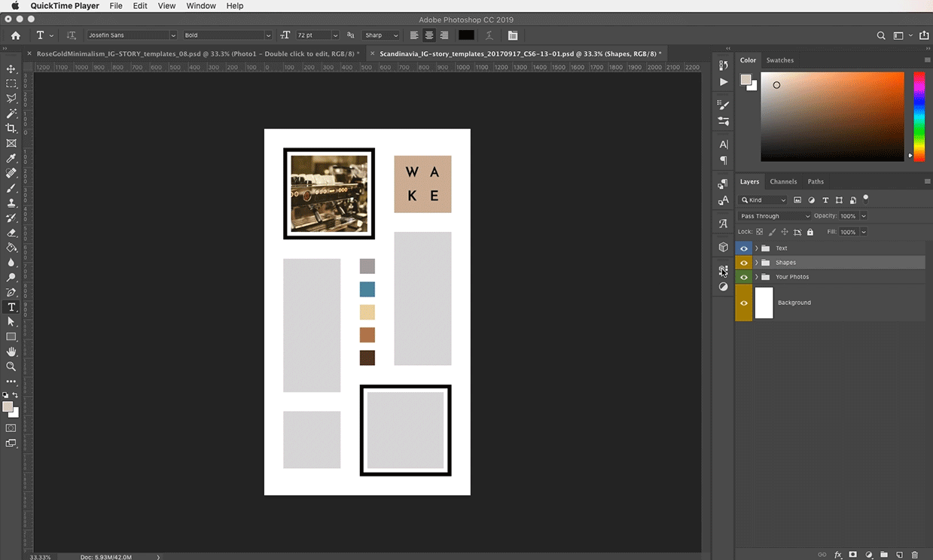Toggle lock all padlock icon
Screen dimensions: 933x560
pyautogui.click(x=810, y=232)
